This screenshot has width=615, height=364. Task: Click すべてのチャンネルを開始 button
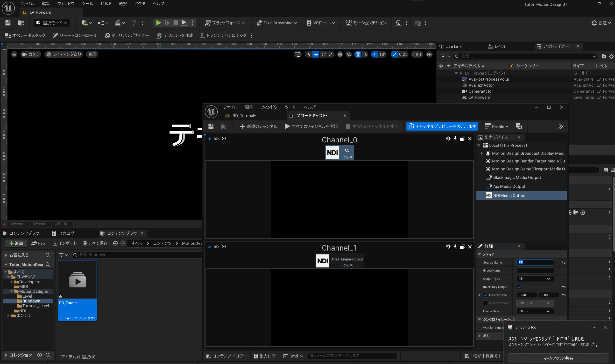pos(311,126)
